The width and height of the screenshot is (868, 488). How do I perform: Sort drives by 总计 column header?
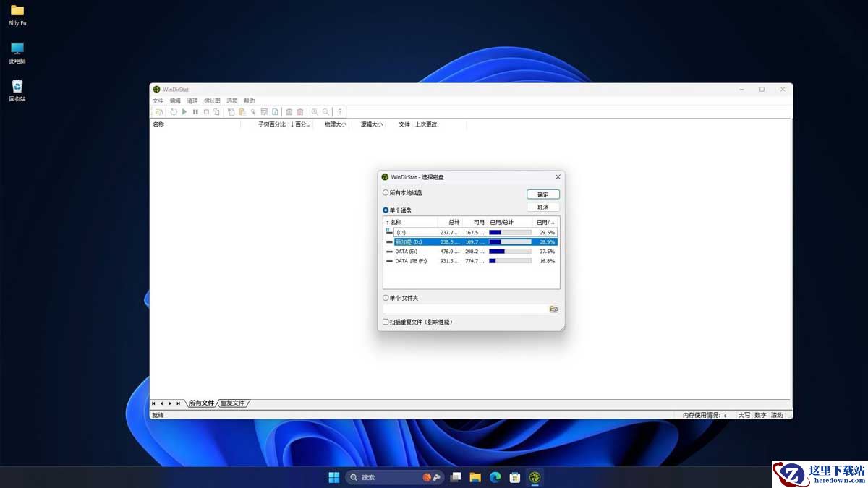450,222
